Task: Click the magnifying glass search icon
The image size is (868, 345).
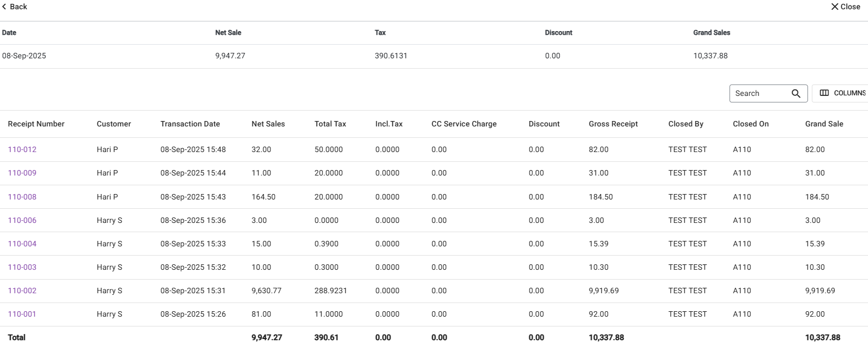Action: point(795,93)
